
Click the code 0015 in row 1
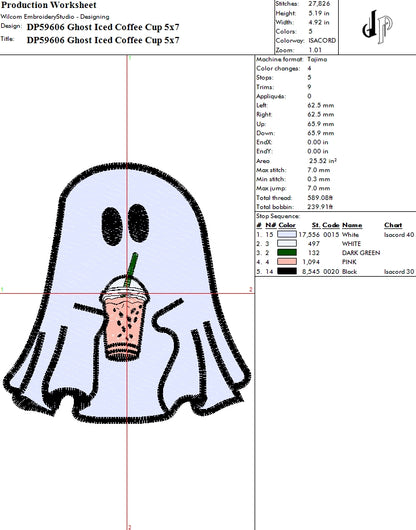[331, 235]
